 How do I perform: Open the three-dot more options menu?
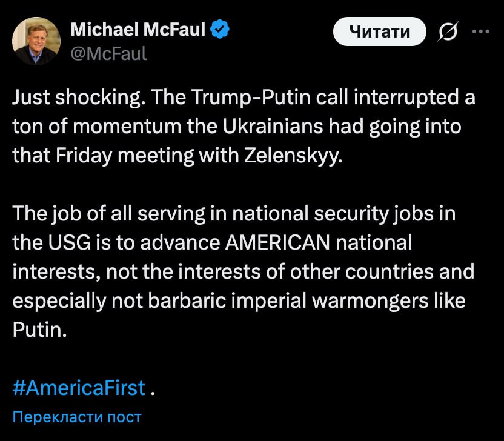(x=481, y=31)
